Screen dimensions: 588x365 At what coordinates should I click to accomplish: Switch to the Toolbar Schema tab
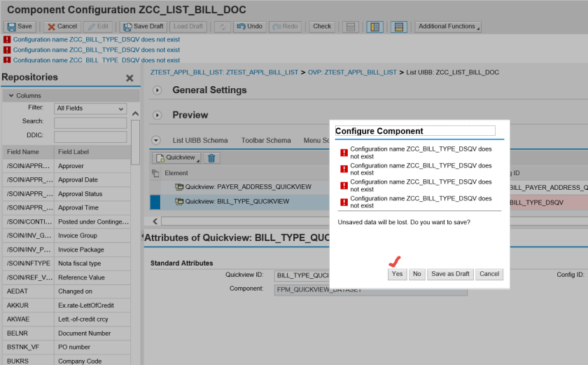(266, 140)
